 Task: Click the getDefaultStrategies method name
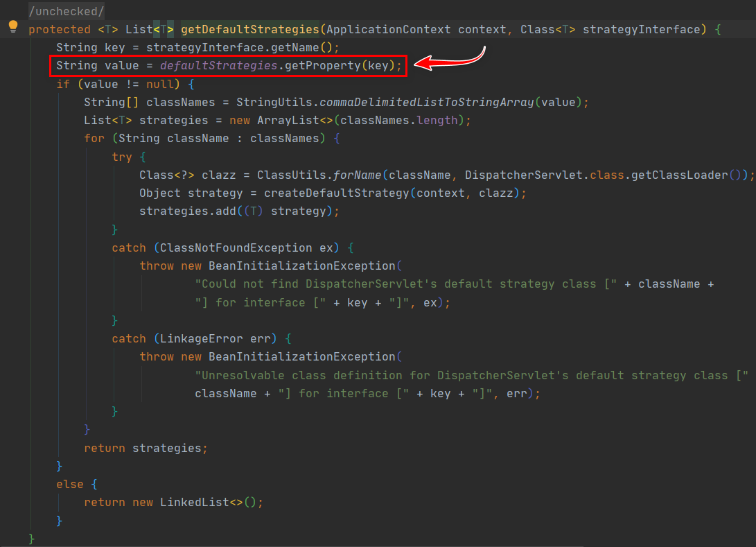249,29
